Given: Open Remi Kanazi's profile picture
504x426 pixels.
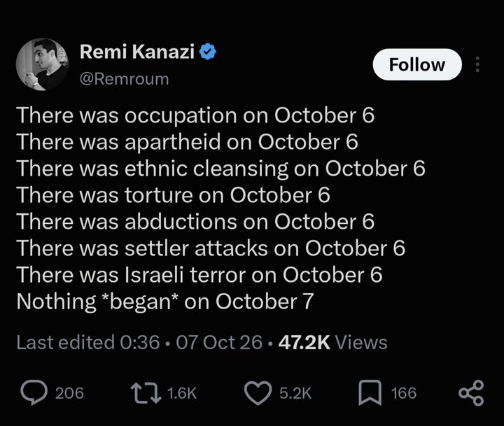Looking at the screenshot, I should click(x=42, y=64).
